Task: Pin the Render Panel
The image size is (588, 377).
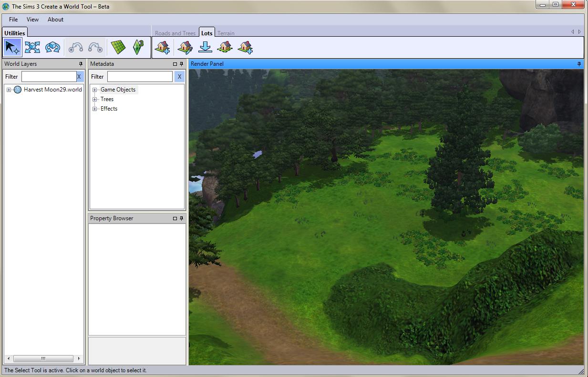Action: point(579,64)
